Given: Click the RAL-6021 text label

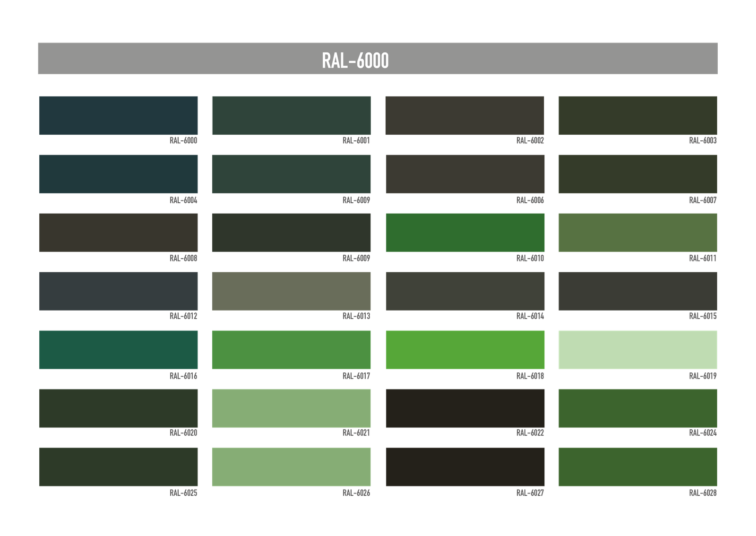Looking at the screenshot, I should [x=356, y=433].
